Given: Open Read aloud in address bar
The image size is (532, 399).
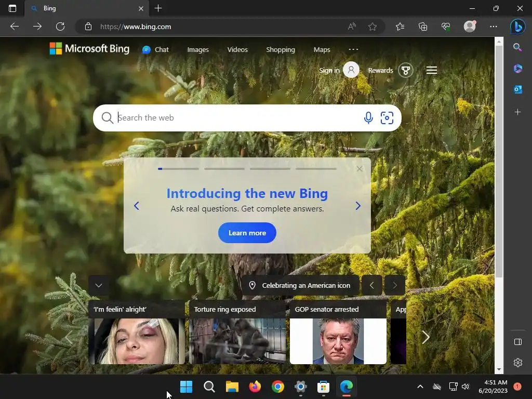Looking at the screenshot, I should (x=352, y=26).
